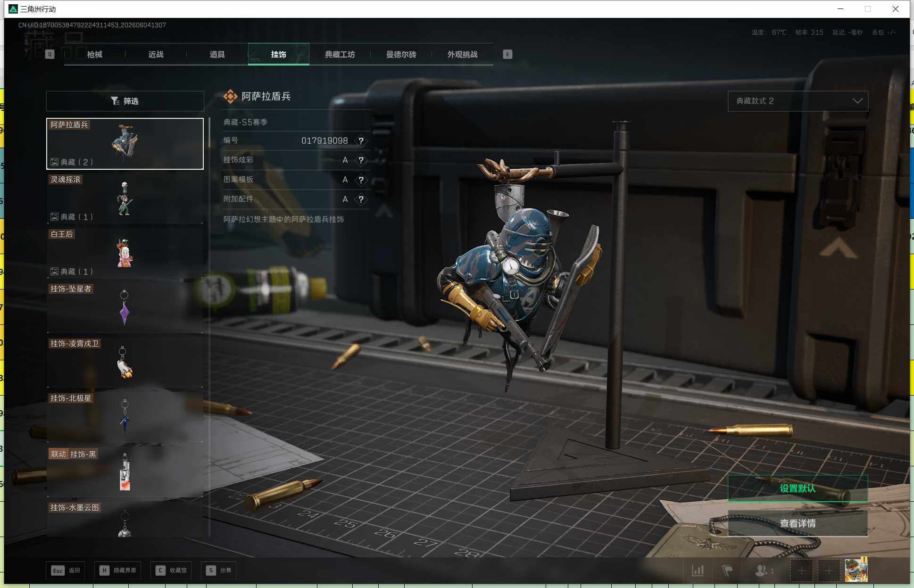Image resolution: width=914 pixels, height=588 pixels.
Task: Click the 查看详情 button
Action: click(798, 523)
